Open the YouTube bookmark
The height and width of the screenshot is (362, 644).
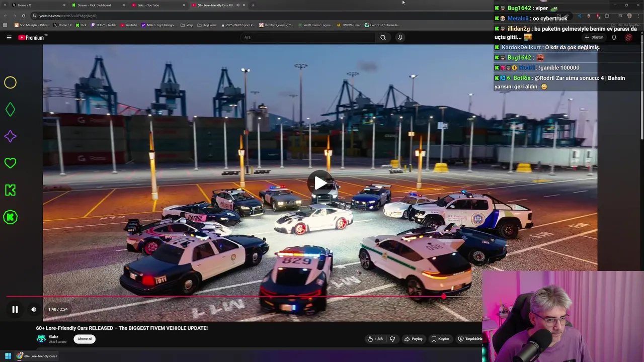(x=129, y=25)
